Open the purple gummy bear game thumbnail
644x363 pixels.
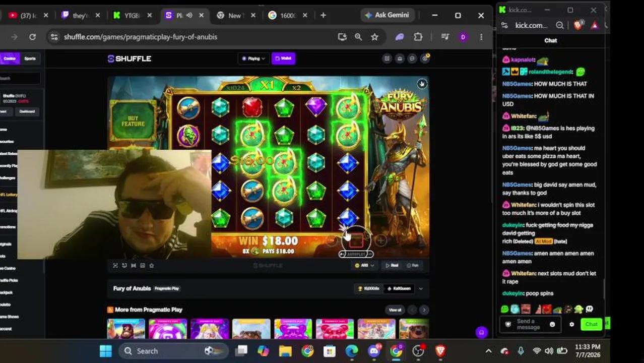click(293, 329)
